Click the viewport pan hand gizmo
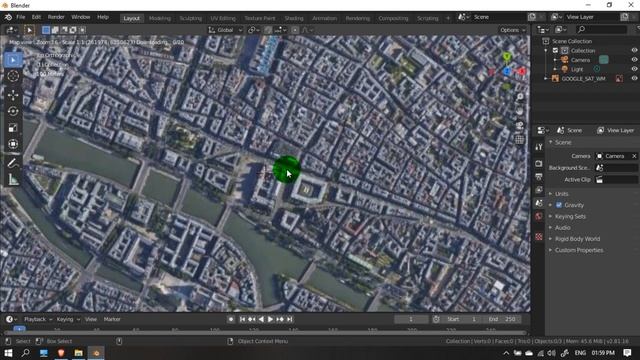Screen dimensions: 640x360 [x=520, y=111]
